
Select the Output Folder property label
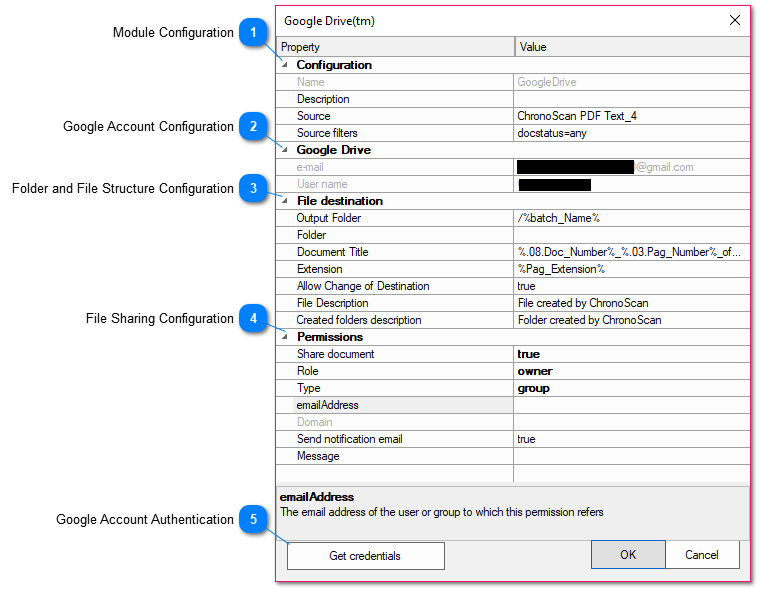(x=329, y=218)
